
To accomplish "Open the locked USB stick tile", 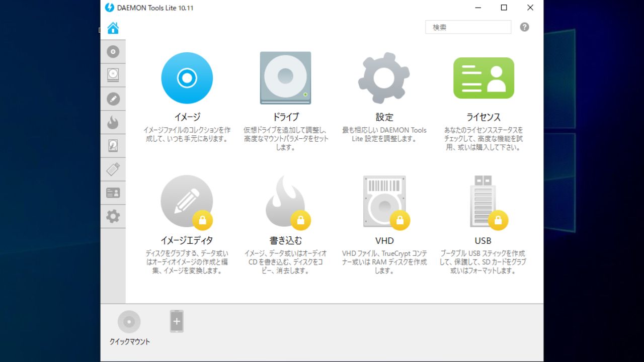I will (x=488, y=202).
